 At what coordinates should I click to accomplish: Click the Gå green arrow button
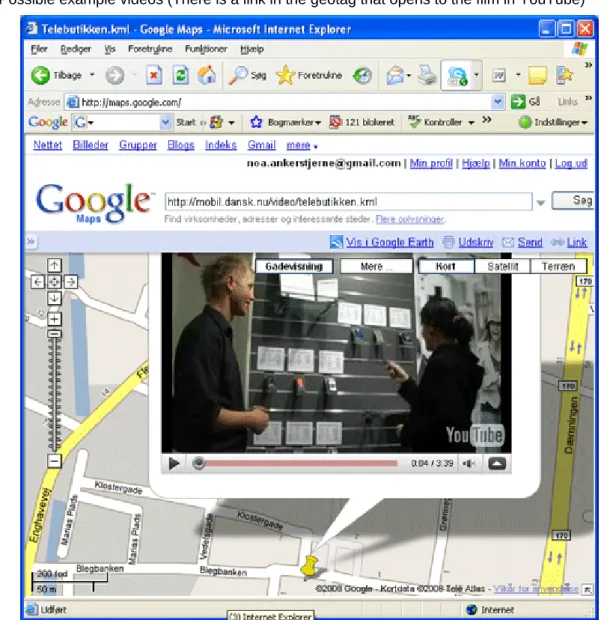(x=525, y=102)
